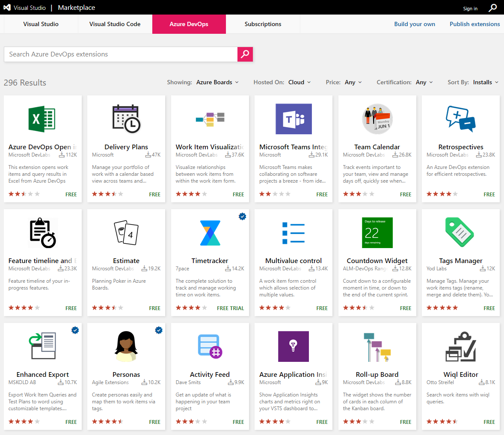Screen dimensions: 504x435
Task: Open the Estimate extension title
Action: click(126, 260)
